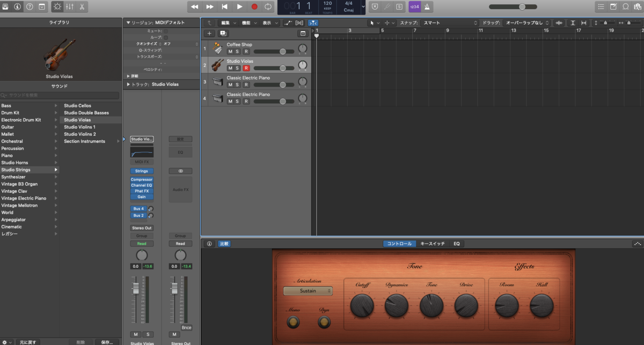The width and height of the screenshot is (644, 345).
Task: Open the left-click pointer tool menu
Action: (x=374, y=23)
